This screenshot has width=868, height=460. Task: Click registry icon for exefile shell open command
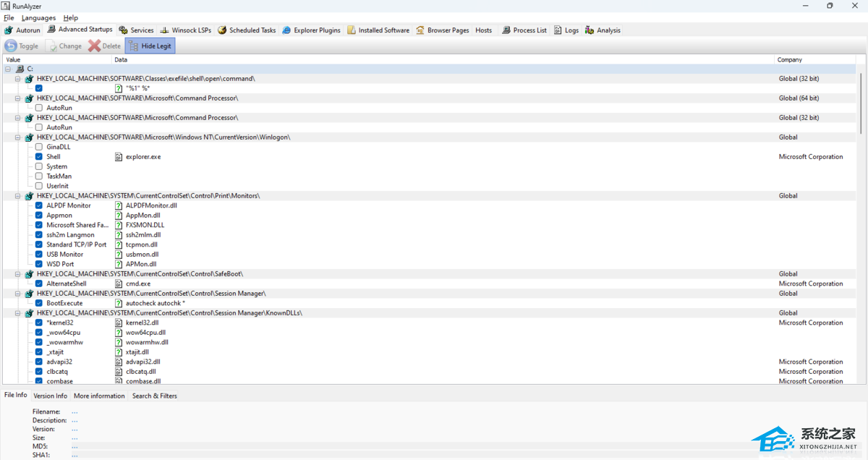pos(30,78)
